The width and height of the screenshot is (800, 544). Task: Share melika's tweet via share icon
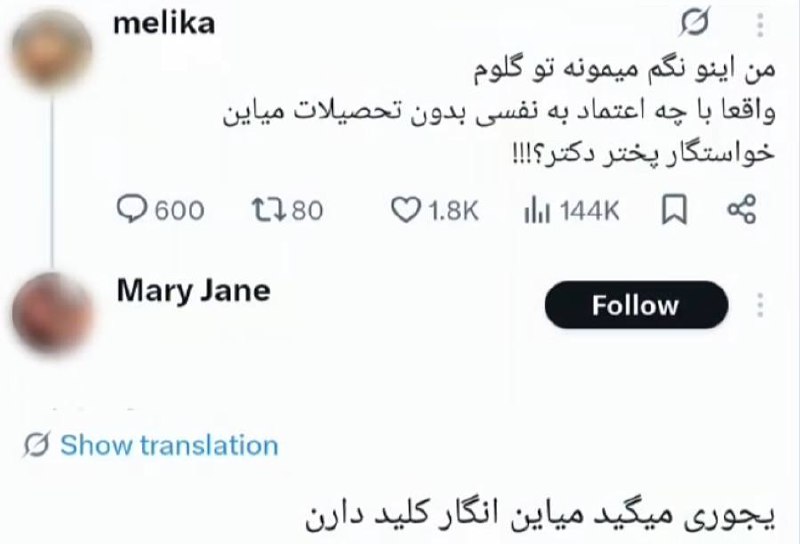[740, 209]
